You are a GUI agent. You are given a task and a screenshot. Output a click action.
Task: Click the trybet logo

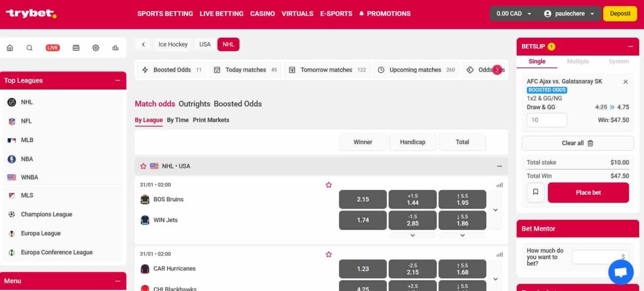click(x=31, y=14)
